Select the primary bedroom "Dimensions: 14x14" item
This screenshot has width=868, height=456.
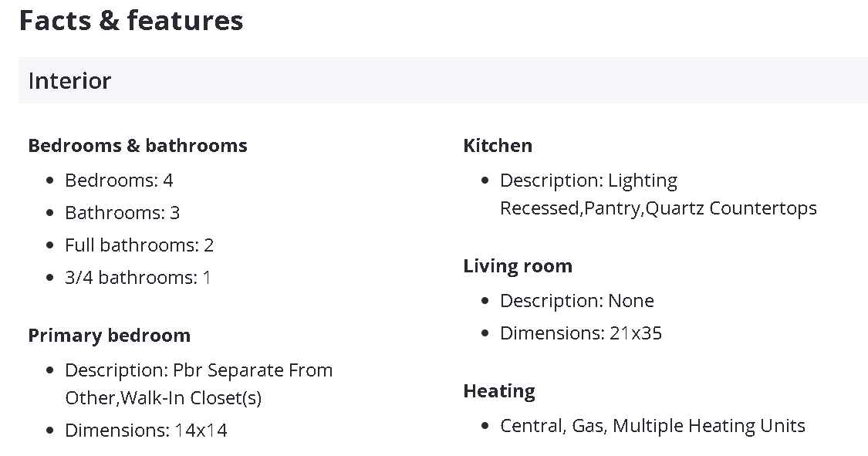point(146,431)
